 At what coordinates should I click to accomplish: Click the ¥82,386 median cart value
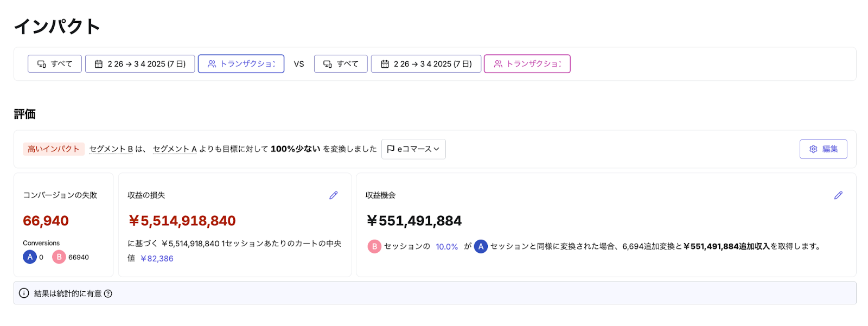click(x=158, y=259)
